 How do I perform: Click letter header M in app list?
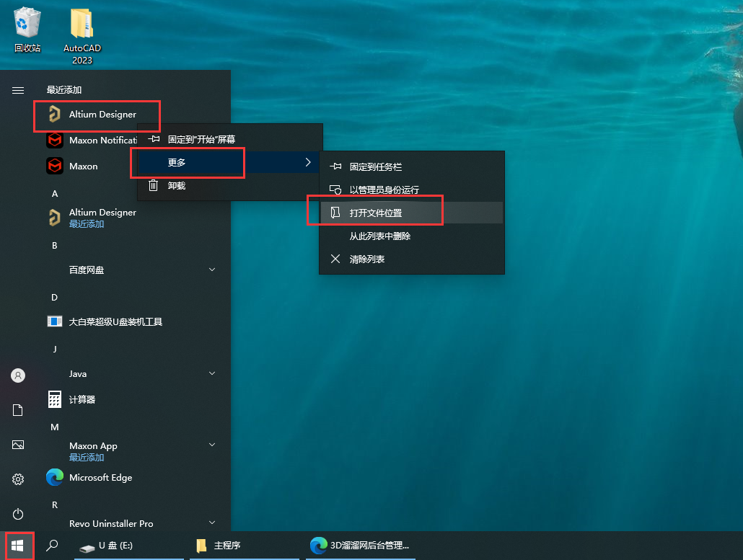click(55, 427)
